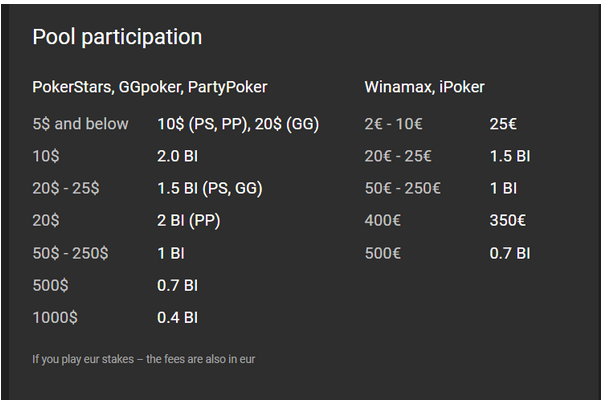Select the Winamax, iPoker column title
Viewport: 605px width, 401px height.
[424, 87]
